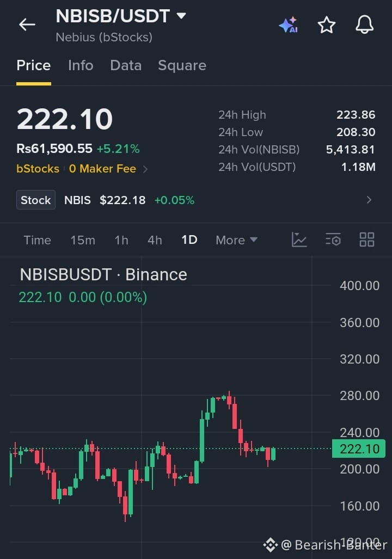Tap the 24h High value 223.86
392x559 pixels.
point(356,115)
